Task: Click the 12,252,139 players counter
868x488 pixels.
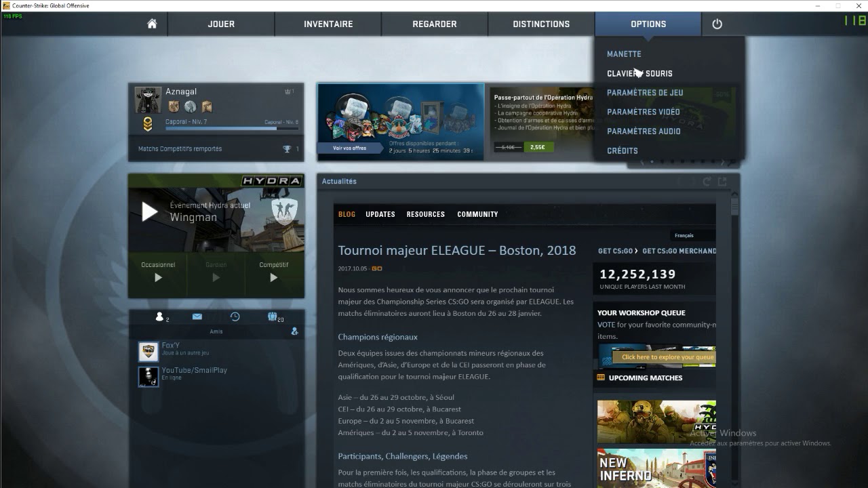Action: pos(637,274)
